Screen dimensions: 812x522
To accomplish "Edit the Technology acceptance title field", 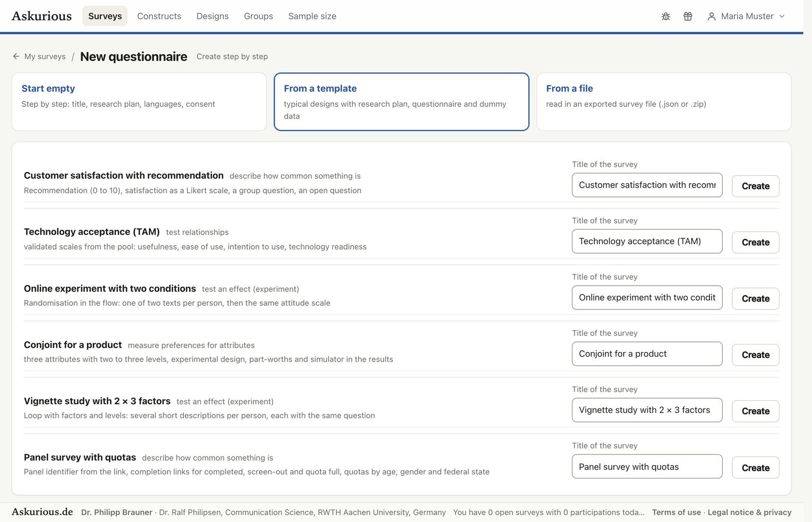I will click(647, 241).
